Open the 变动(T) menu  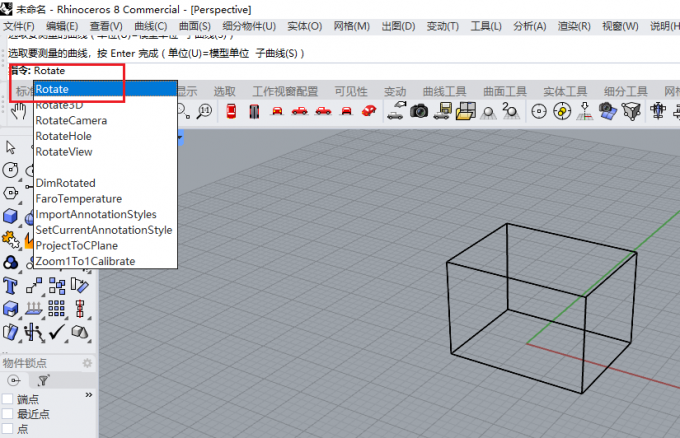coord(442,26)
